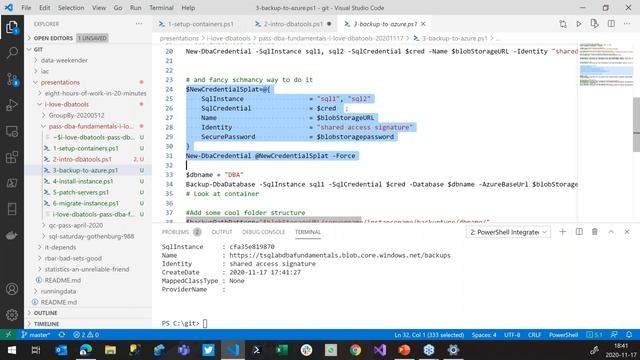The height and width of the screenshot is (360, 640).
Task: Open the terminal selector PowerShell Integrated dropdown
Action: tap(508, 232)
